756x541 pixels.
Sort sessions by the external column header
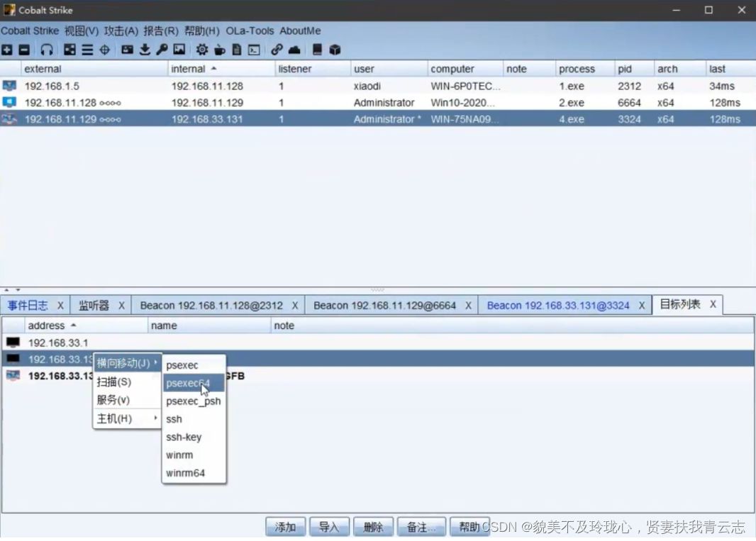coord(94,69)
